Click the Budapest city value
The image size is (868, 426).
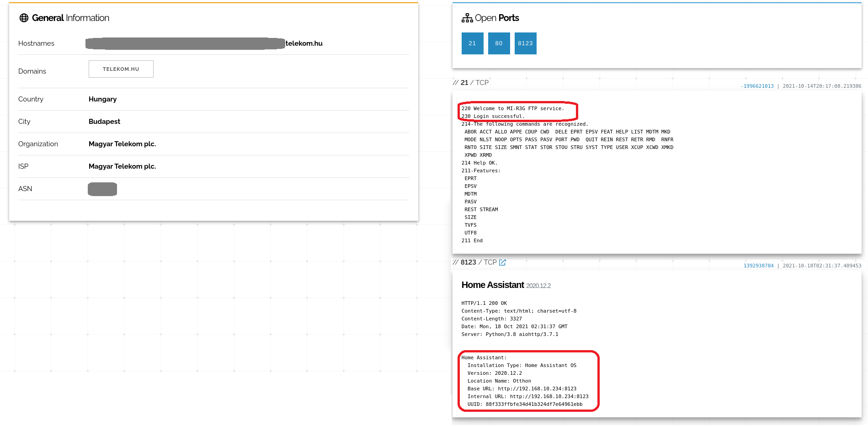[x=104, y=122]
